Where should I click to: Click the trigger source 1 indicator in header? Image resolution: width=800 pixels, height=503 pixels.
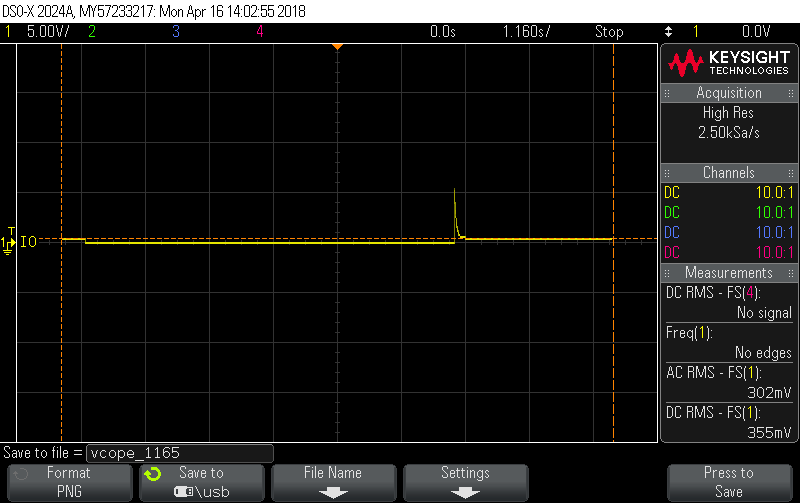point(695,32)
